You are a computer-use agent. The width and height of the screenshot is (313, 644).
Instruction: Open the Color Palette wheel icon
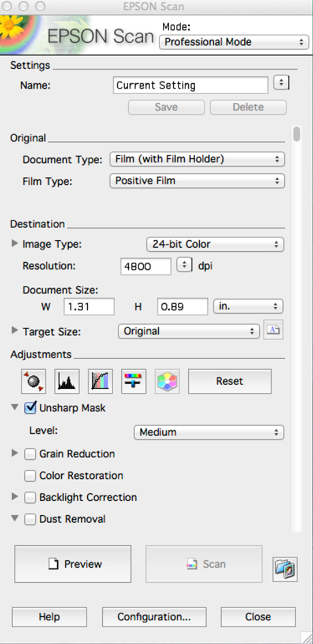[167, 381]
